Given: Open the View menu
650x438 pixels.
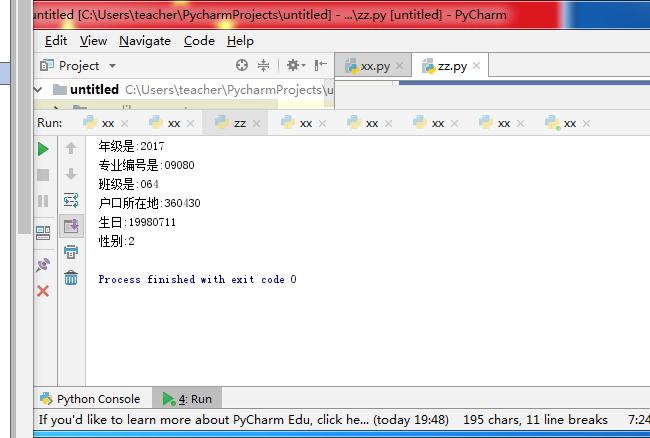Looking at the screenshot, I should coord(93,41).
